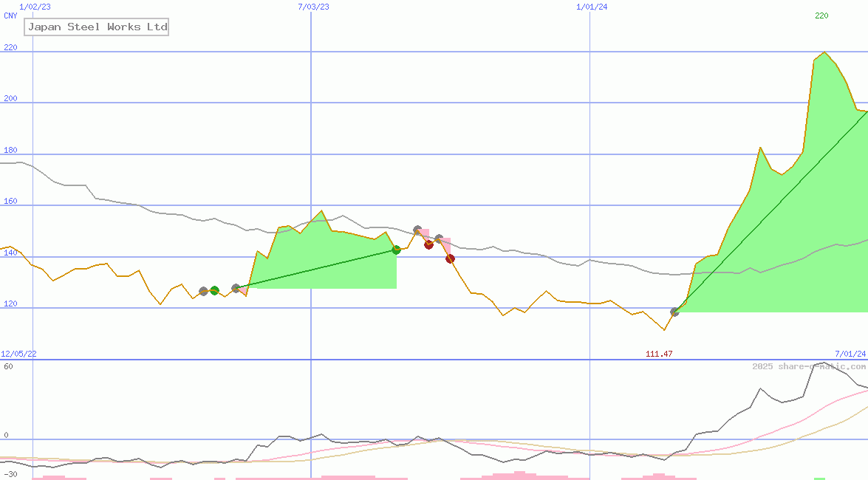Click the 180 price axis label
Viewport: 868px width, 480px height.
point(10,151)
